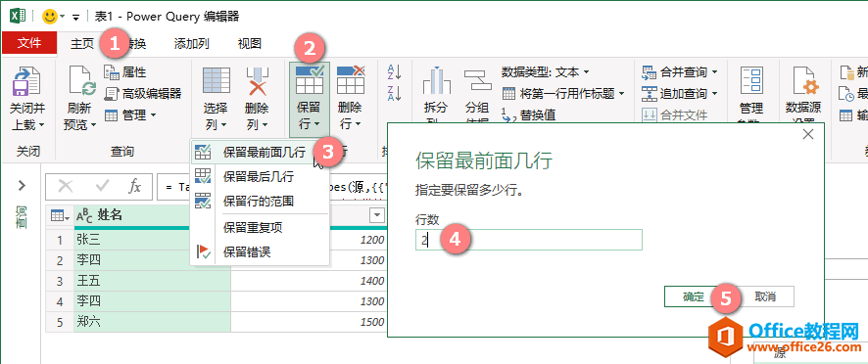Sort descending with the Z-A icon
Image resolution: width=868 pixels, height=364 pixels.
[x=394, y=93]
